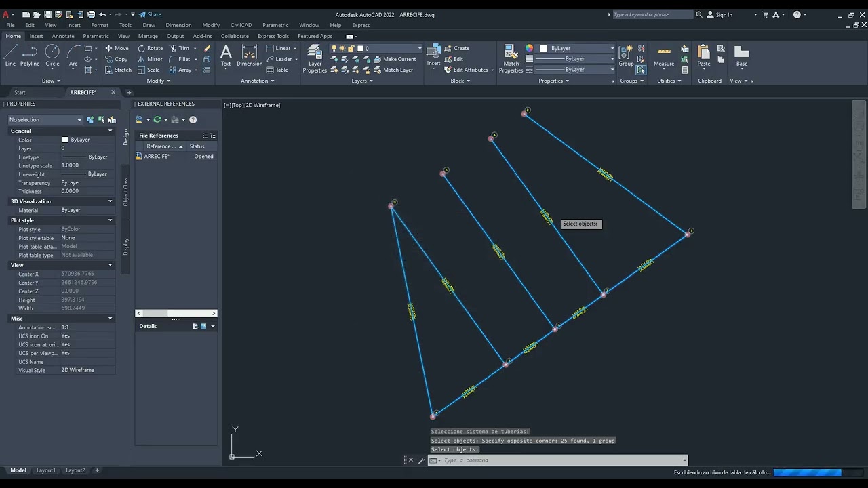Collapse the General properties section
Screen dimensions: 868x488
110,131
